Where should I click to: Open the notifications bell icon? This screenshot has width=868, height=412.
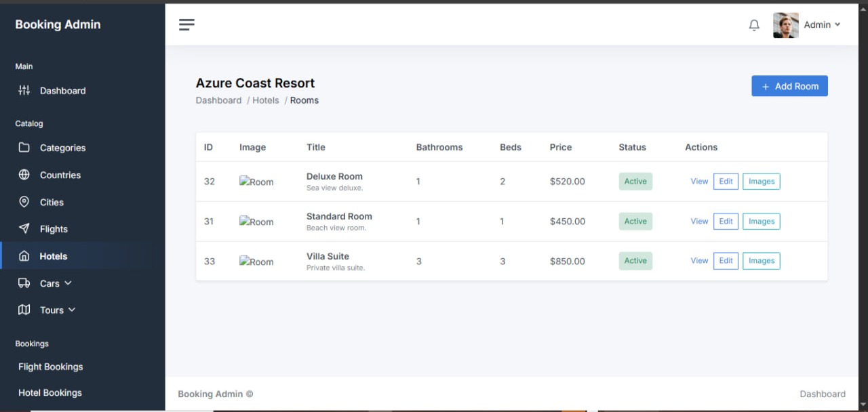pyautogui.click(x=754, y=25)
